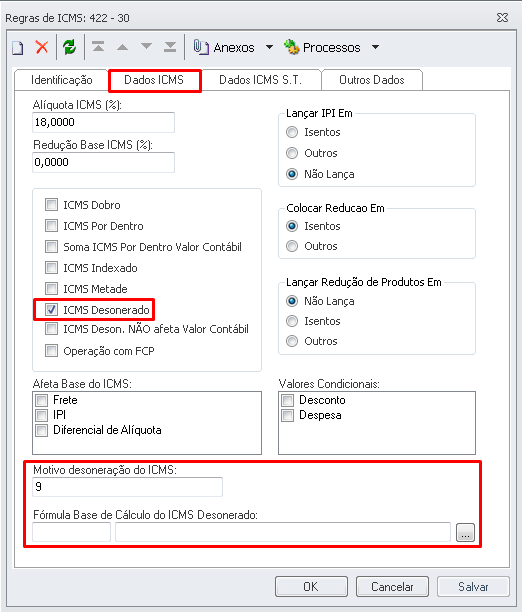This screenshot has width=522, height=612.
Task: Click the Cancelar button
Action: [392, 587]
